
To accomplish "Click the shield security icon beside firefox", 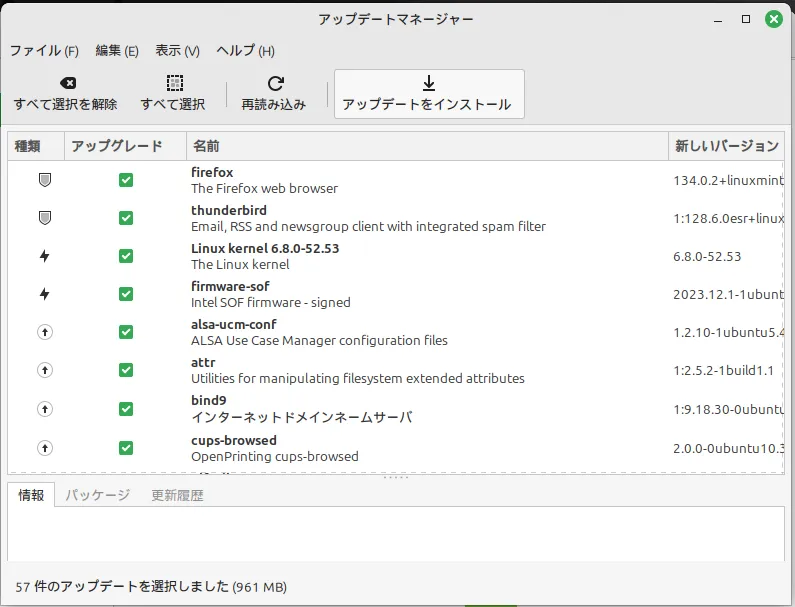I will coord(44,180).
